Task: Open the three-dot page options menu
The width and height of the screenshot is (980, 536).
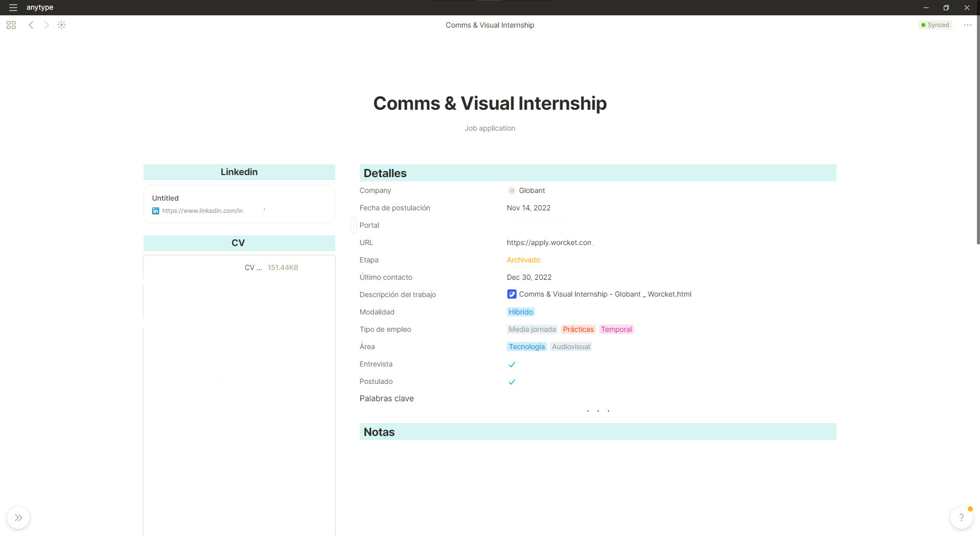Action: [967, 25]
